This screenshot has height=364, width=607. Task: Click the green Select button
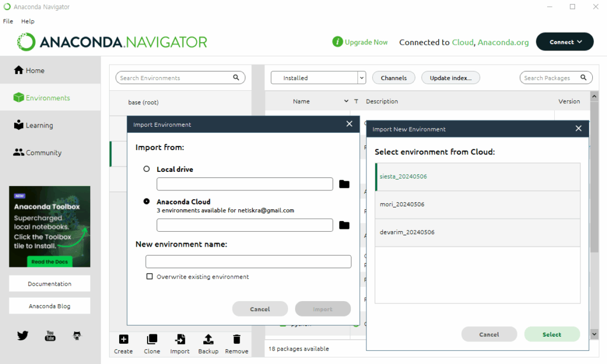pos(551,334)
